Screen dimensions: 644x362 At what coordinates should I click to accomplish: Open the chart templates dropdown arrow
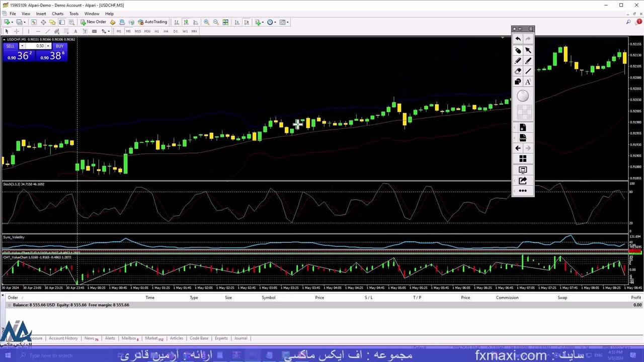(287, 22)
